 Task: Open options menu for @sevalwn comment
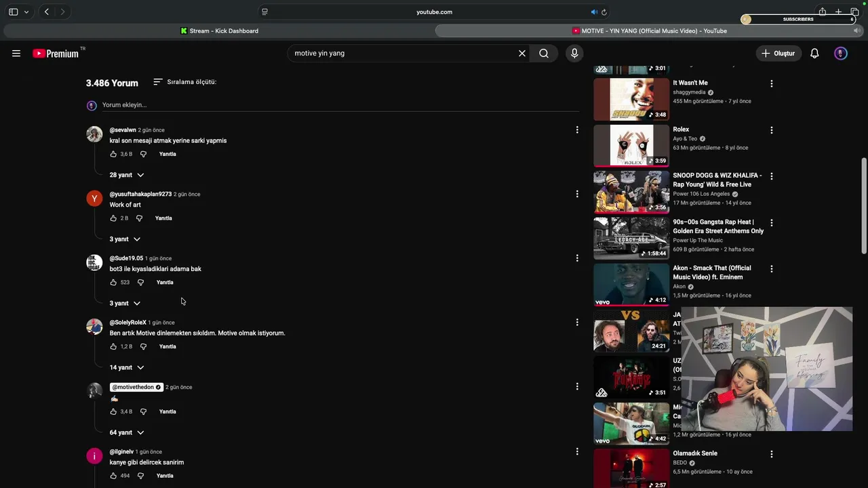577,129
